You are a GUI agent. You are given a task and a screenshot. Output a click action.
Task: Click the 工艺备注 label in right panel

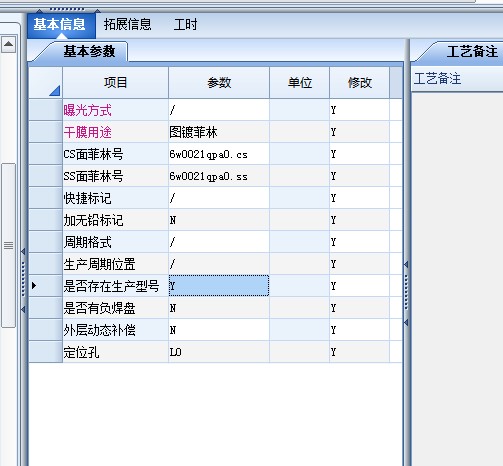click(x=437, y=79)
